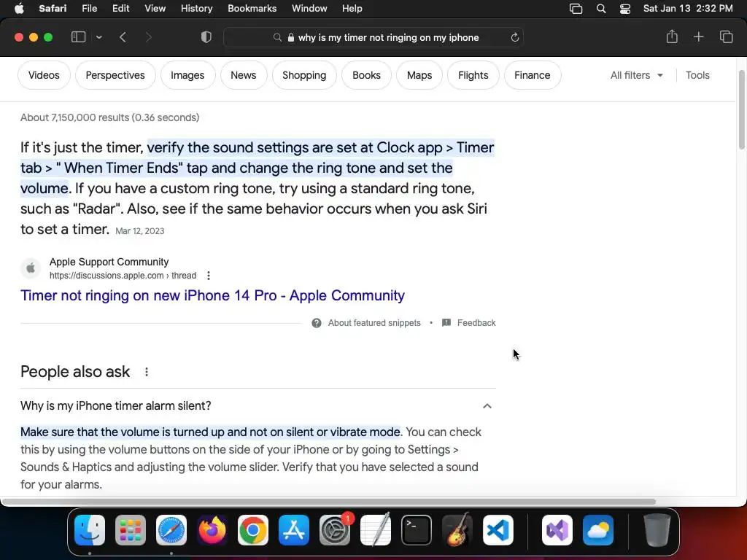Viewport: 747px width, 560px height.
Task: Click the discussions.apple.com URL text
Action: (123, 275)
